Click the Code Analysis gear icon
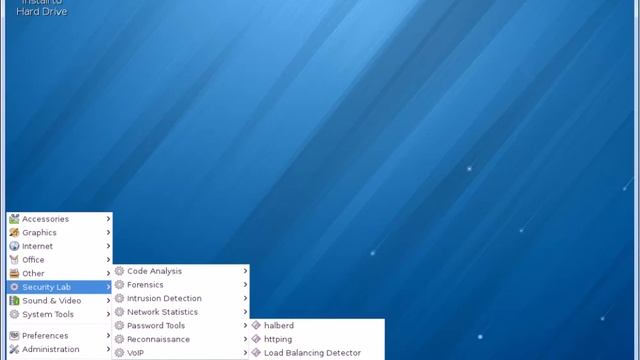Viewport: 640px width, 360px height. click(x=119, y=271)
